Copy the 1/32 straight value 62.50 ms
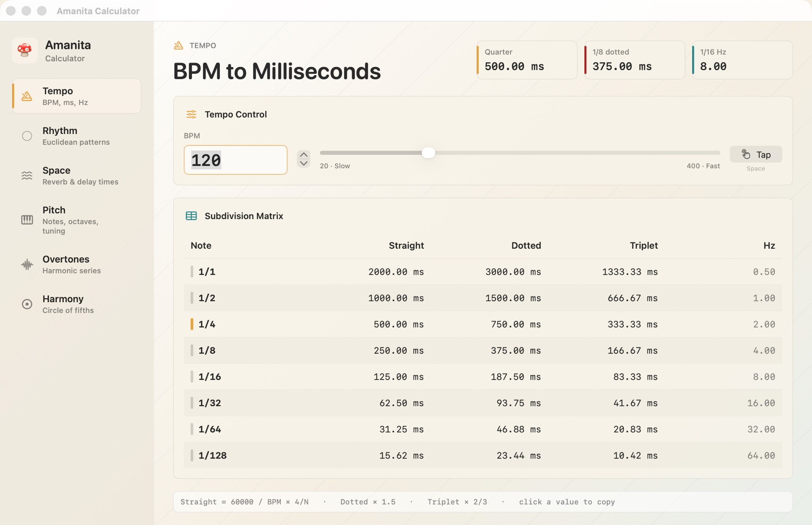 402,403
